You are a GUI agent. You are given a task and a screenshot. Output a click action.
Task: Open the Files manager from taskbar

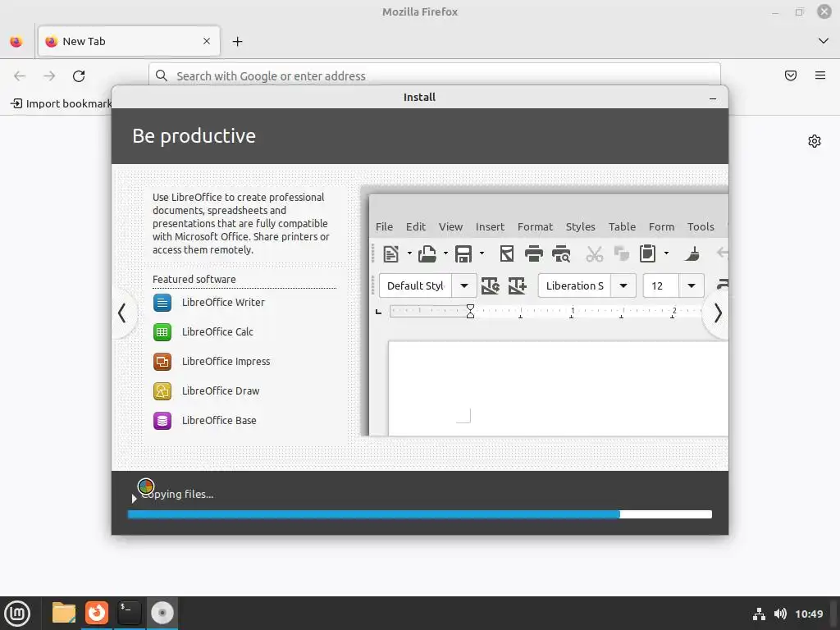pyautogui.click(x=64, y=613)
